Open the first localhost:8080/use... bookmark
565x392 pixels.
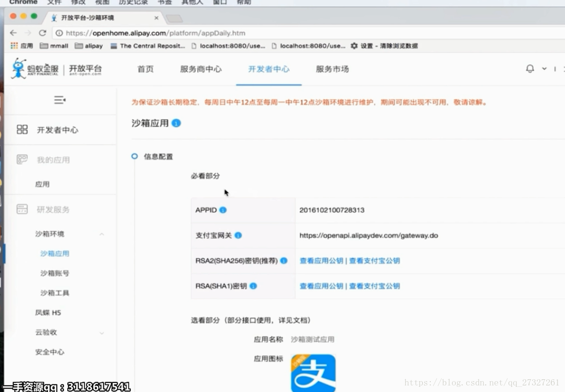coord(228,46)
